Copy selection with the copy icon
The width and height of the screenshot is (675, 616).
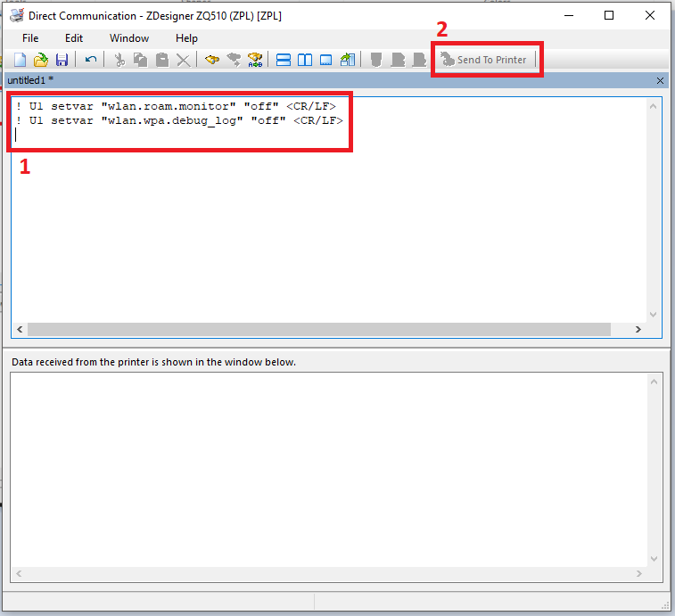pos(140,60)
